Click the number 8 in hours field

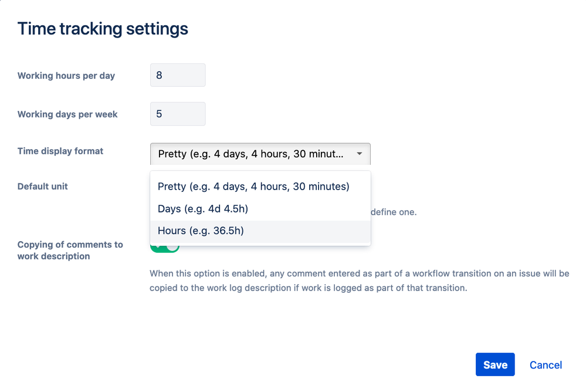tap(159, 76)
